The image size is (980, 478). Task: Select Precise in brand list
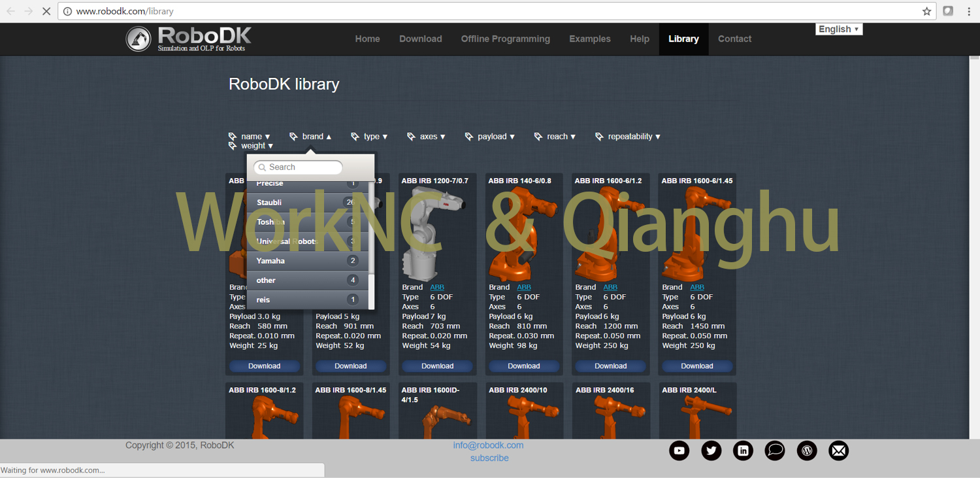(307, 186)
